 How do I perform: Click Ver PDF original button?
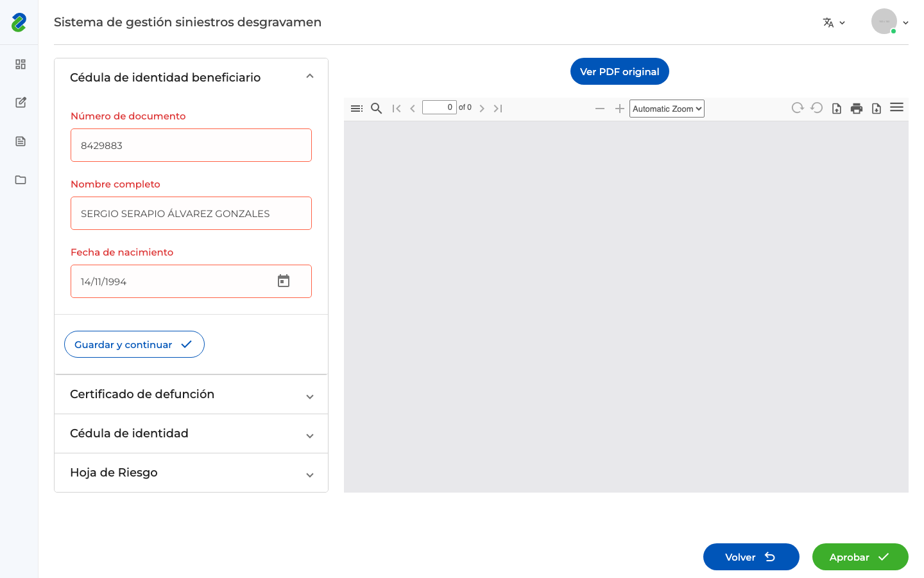(x=620, y=71)
